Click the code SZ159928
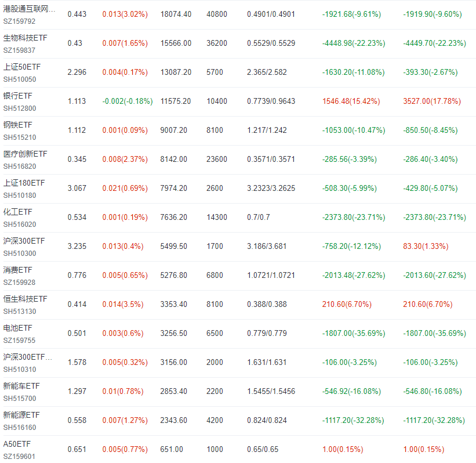 20,283
